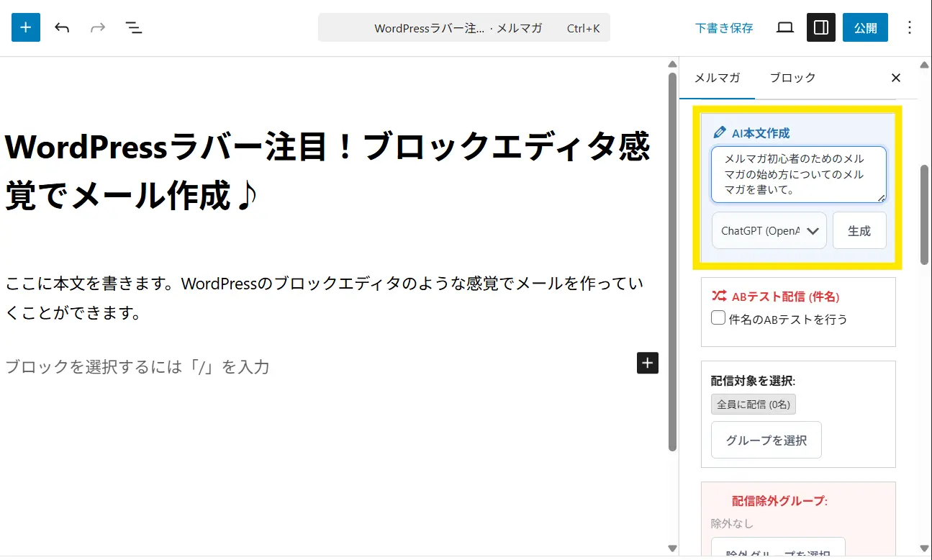Open the document overview list icon
The image size is (932, 560).
click(134, 27)
